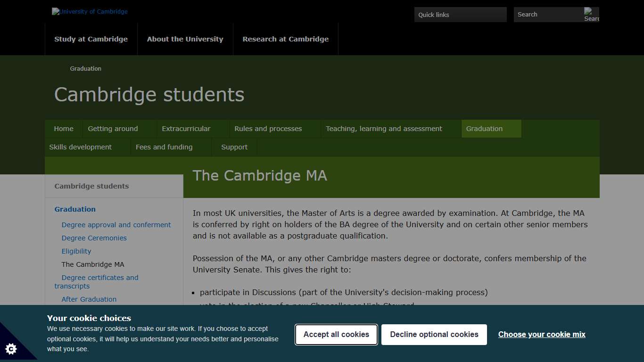The width and height of the screenshot is (644, 362).
Task: Select the "Extracurricular" navigation tab
Action: click(186, 128)
